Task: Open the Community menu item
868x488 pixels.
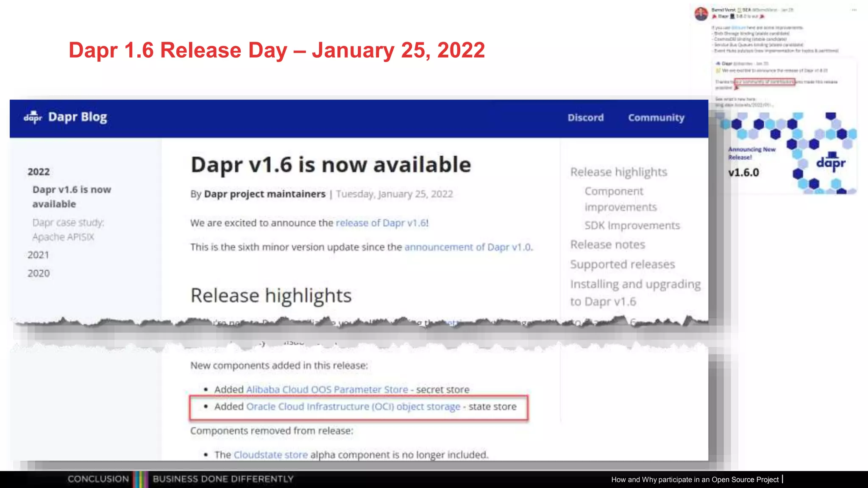Action: 656,118
